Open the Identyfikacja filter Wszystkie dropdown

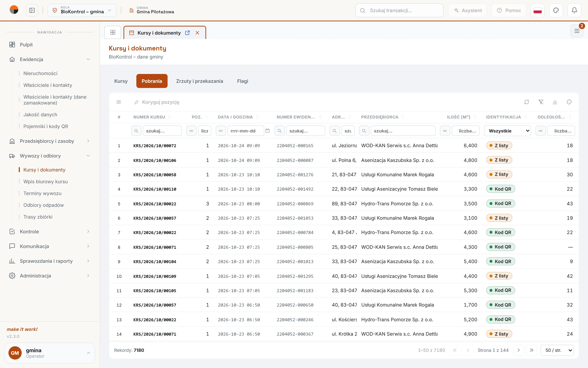(x=507, y=131)
